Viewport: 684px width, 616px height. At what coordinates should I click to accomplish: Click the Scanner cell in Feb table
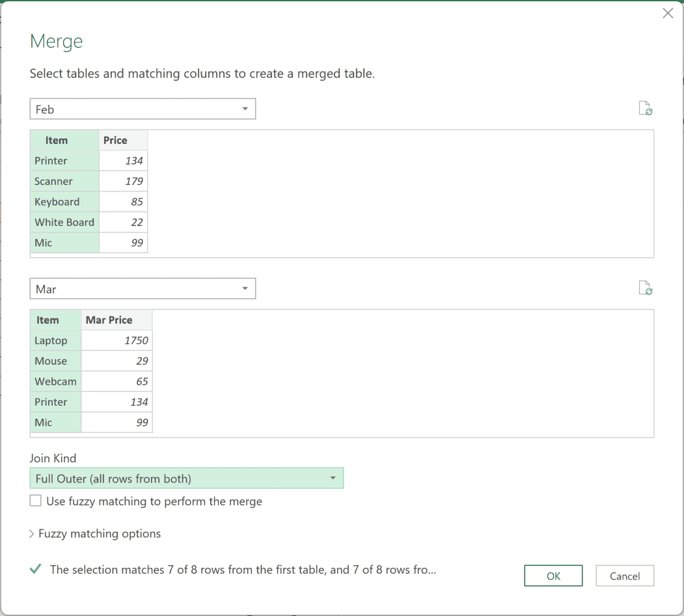(x=64, y=181)
